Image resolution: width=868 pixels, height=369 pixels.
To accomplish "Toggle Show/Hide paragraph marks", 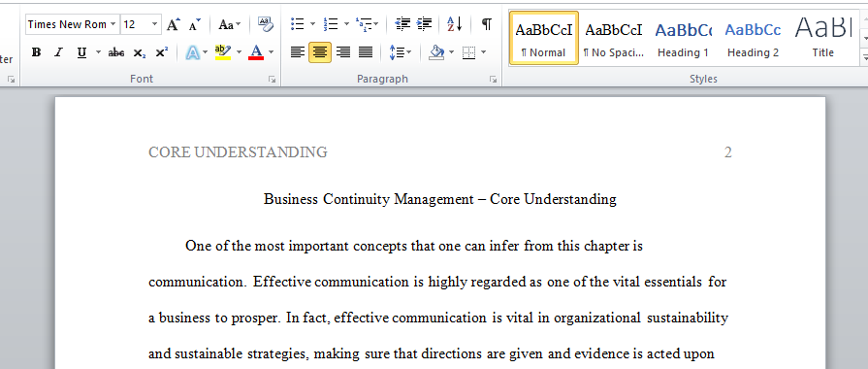I will point(486,24).
